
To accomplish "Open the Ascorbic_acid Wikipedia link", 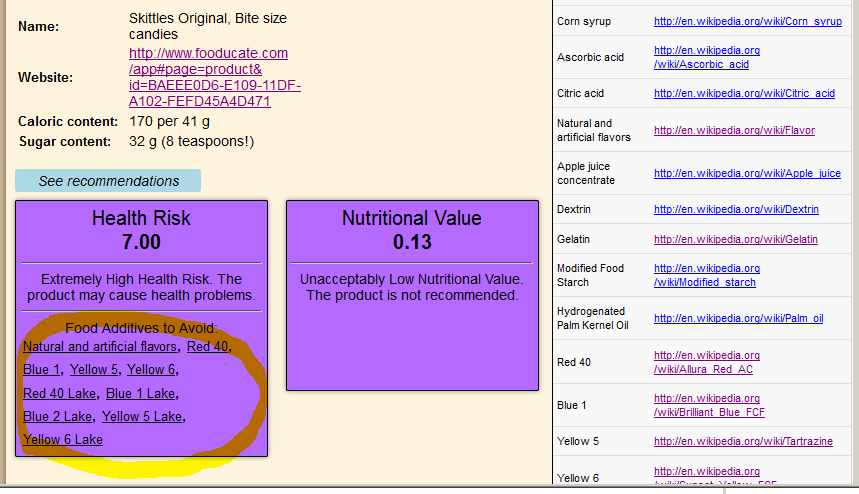I will (707, 57).
